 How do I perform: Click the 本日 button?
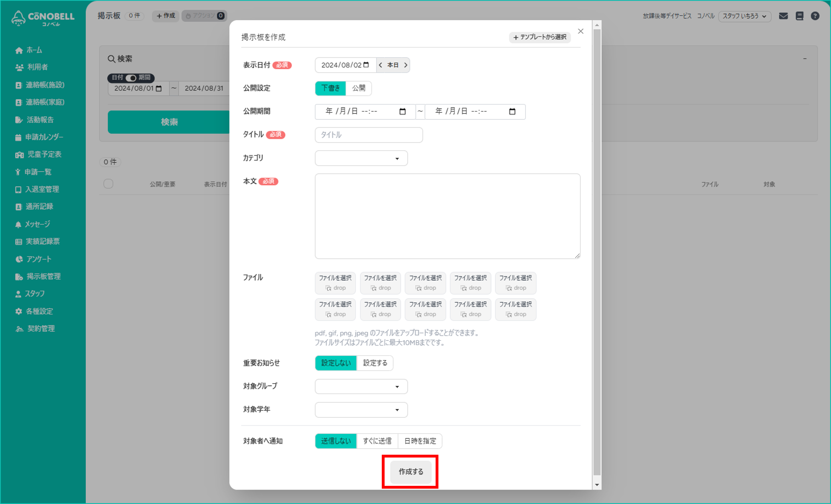(393, 65)
